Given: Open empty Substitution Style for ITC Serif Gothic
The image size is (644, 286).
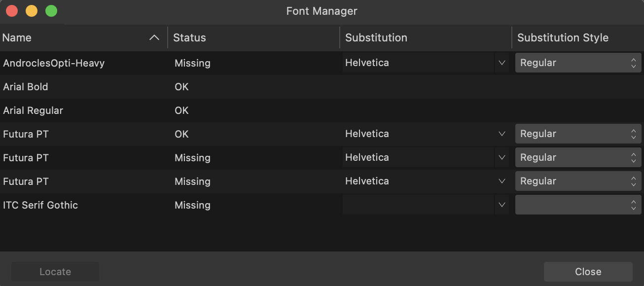Looking at the screenshot, I should (578, 205).
